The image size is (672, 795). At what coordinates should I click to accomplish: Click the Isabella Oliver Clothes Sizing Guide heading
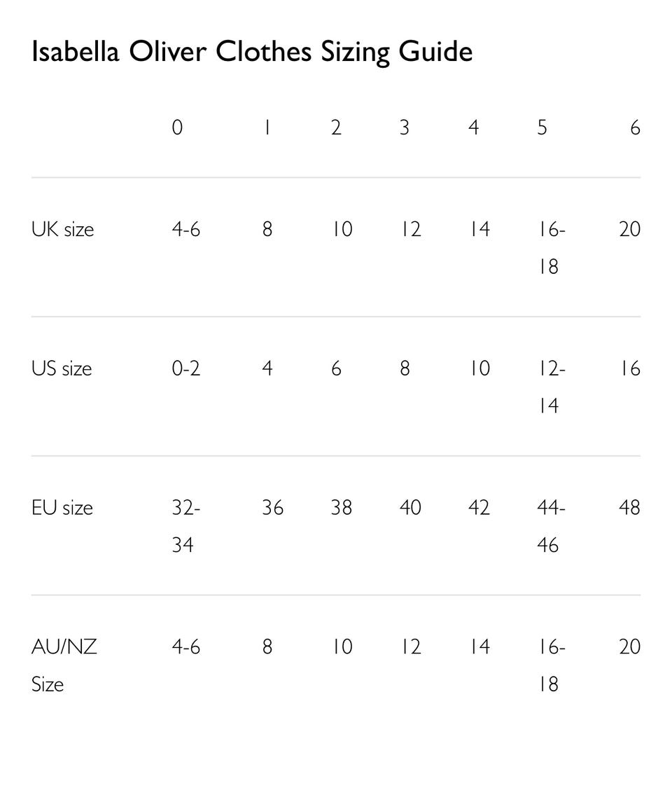[252, 52]
